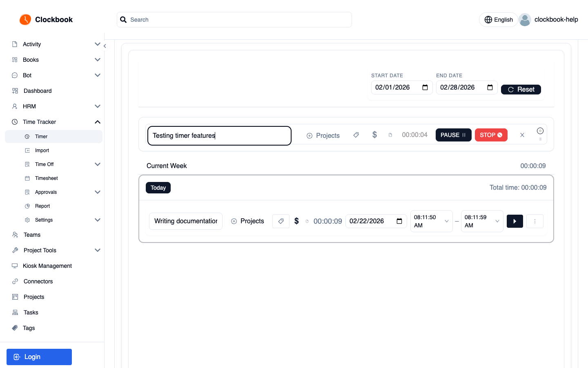Open more options for Writing documentation entry
The width and height of the screenshot is (588, 368).
tap(535, 221)
